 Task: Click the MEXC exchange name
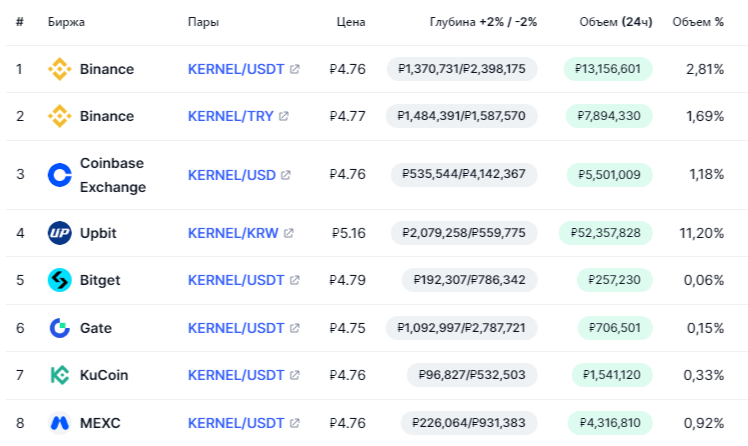100,423
